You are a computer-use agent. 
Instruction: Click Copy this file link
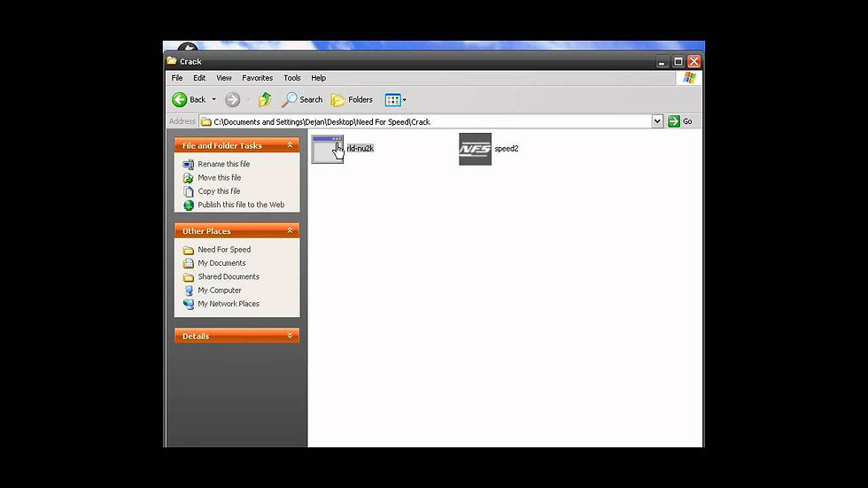point(220,191)
